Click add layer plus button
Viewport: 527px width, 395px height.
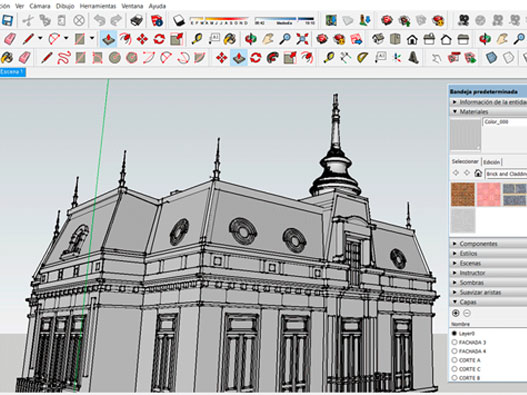pyautogui.click(x=455, y=313)
